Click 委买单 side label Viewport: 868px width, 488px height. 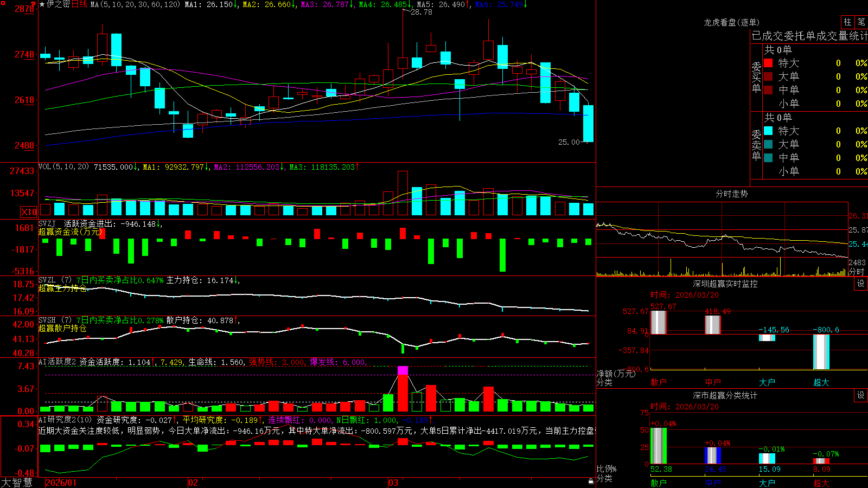click(756, 77)
